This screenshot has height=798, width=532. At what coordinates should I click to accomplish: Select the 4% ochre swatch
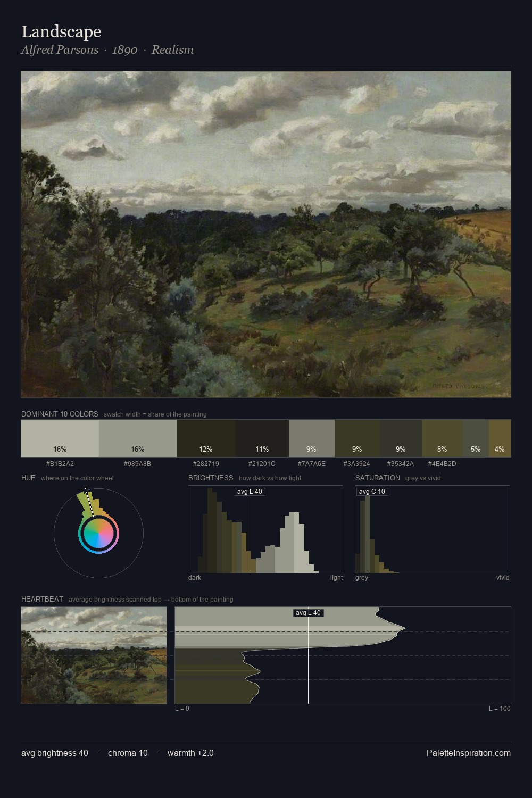[x=500, y=438]
